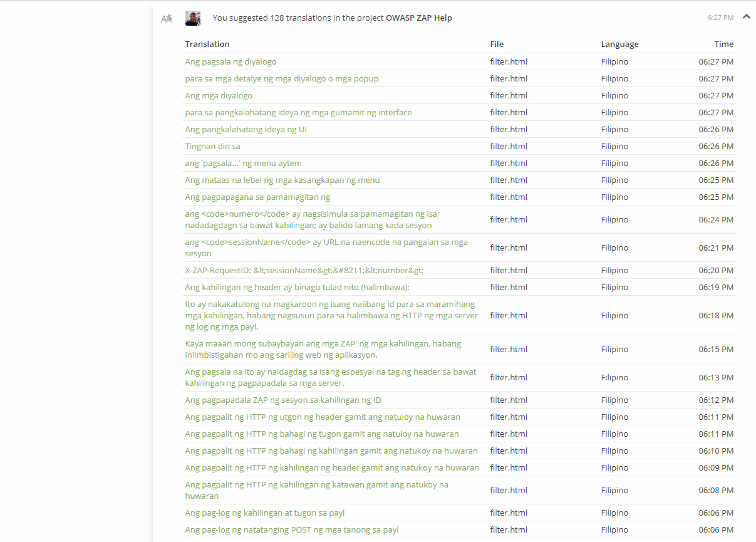Click the translation activity icon
756x542 pixels.
167,19
